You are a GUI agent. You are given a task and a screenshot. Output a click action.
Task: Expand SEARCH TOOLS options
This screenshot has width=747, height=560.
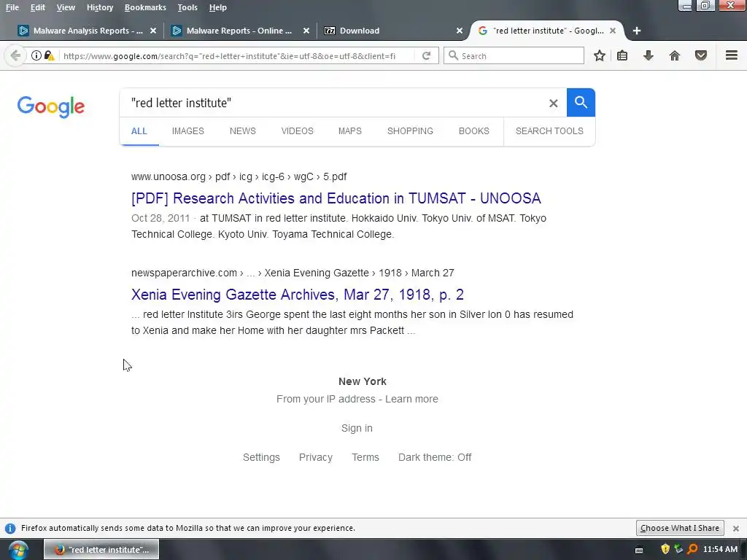tap(549, 131)
